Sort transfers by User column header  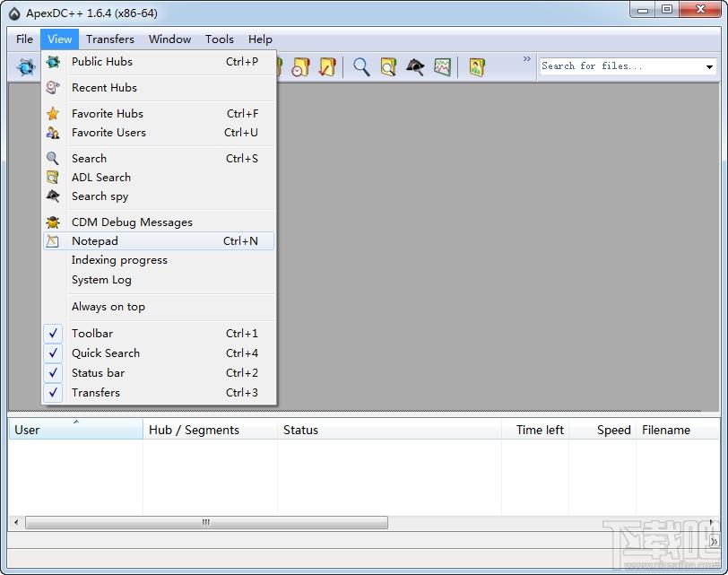[x=75, y=429]
